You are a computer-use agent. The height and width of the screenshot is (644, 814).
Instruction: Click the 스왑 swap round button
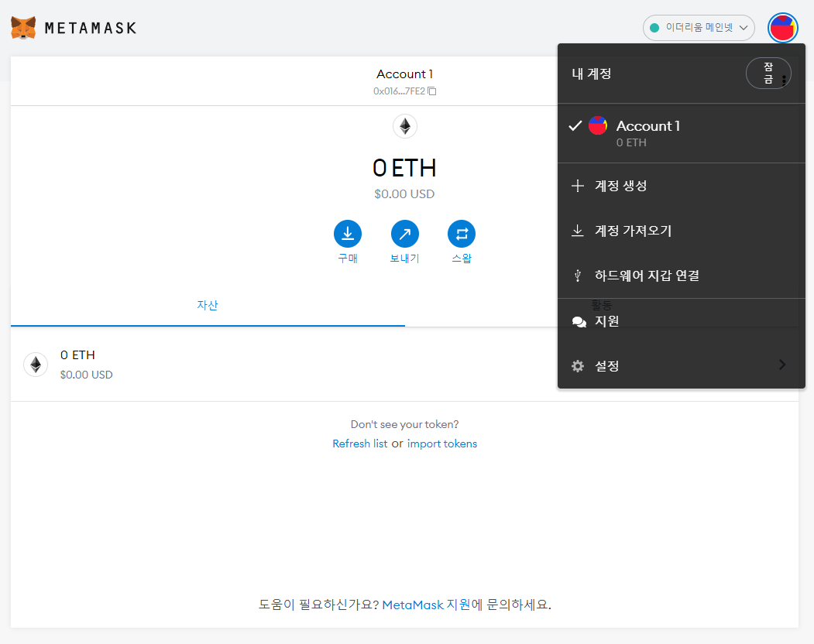[x=462, y=234]
